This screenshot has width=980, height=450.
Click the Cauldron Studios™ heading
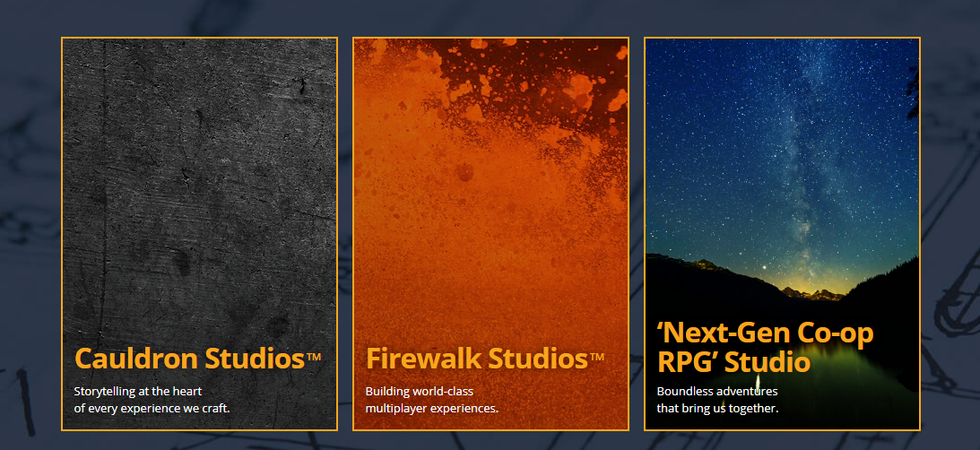click(197, 359)
